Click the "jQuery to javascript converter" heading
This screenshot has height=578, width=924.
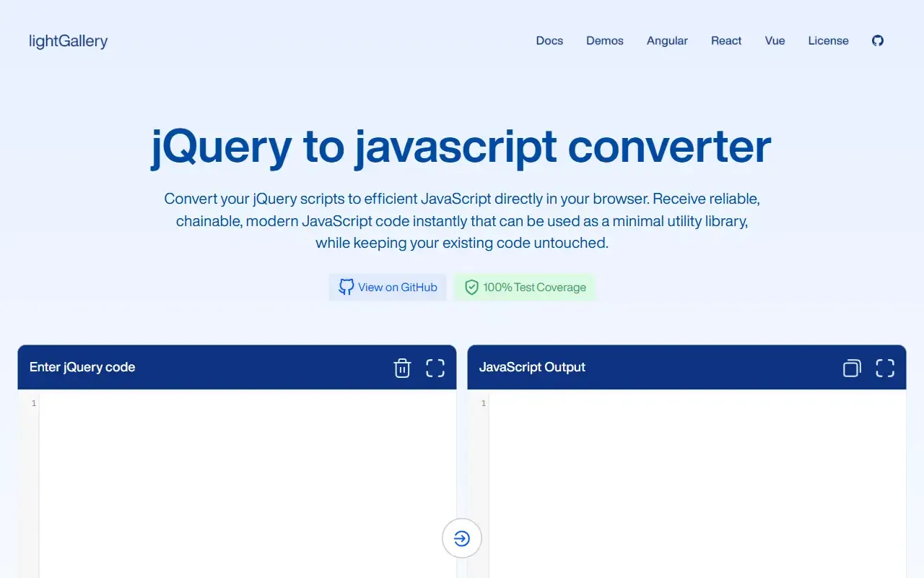pos(461,147)
